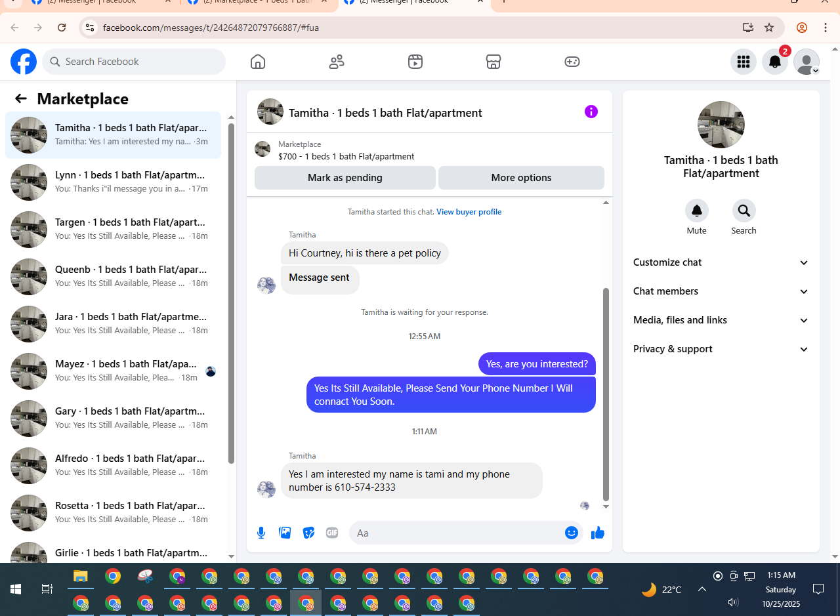This screenshot has width=840, height=616.
Task: Click the conversation list scrollbar
Action: coord(231,292)
